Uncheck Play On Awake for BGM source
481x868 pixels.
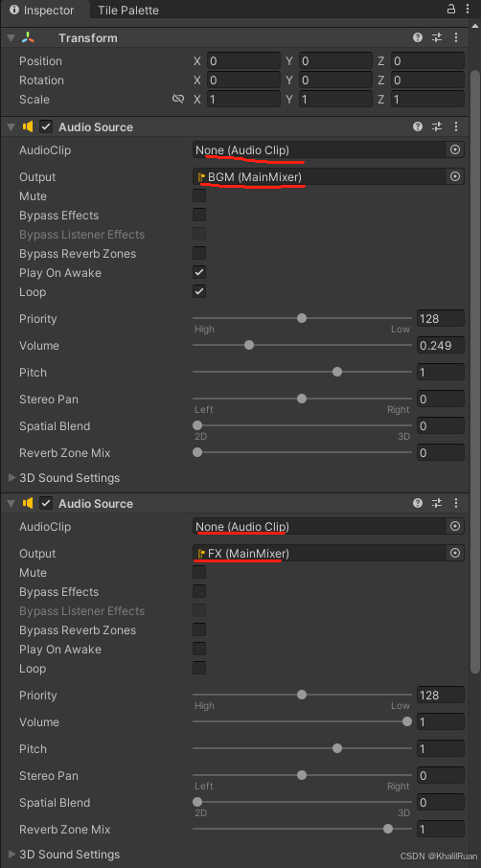pos(199,272)
